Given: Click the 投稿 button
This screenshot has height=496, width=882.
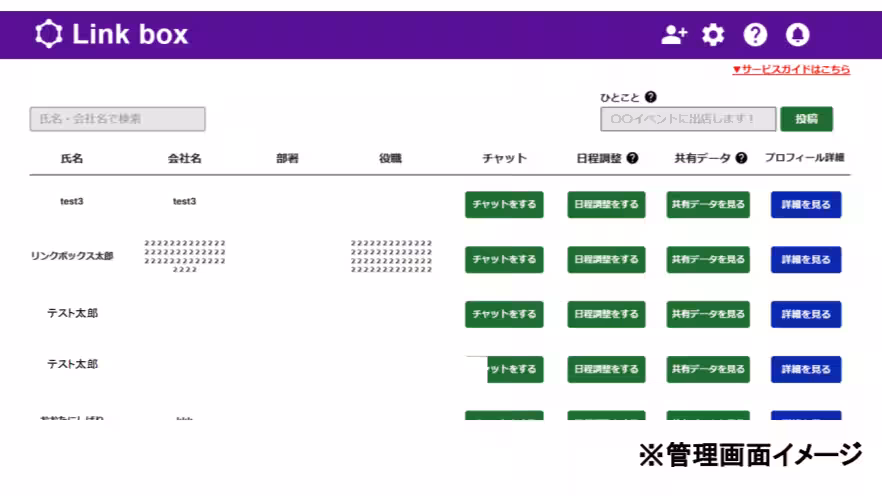Looking at the screenshot, I should pos(806,119).
